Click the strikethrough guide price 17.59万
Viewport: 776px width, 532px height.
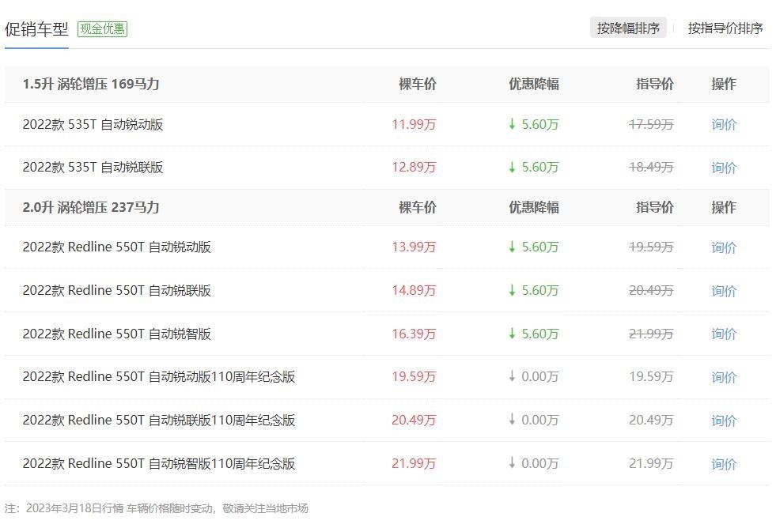pyautogui.click(x=652, y=124)
